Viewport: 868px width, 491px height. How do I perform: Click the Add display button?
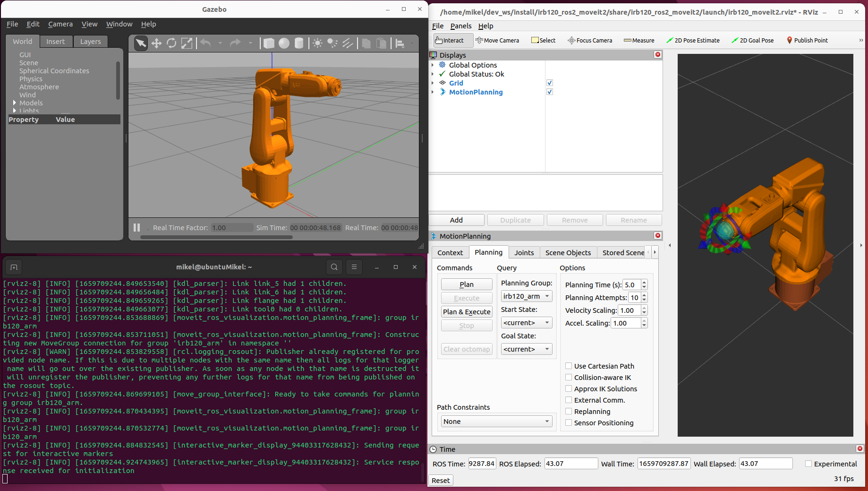tap(456, 220)
